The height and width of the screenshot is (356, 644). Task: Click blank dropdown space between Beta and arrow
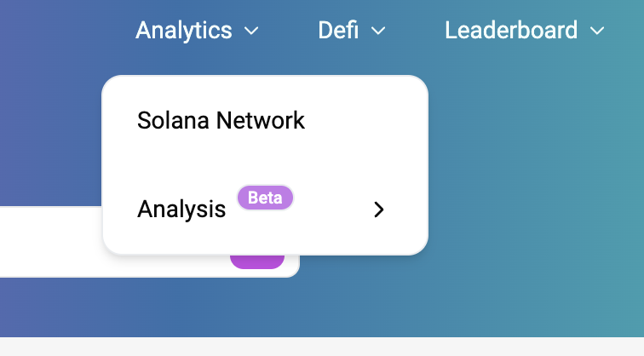coord(332,210)
